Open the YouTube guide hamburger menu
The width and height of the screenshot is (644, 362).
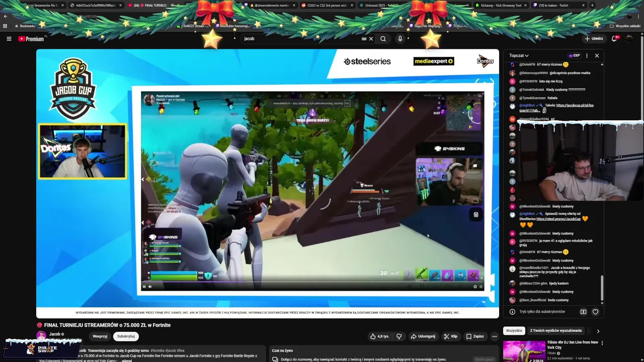(x=9, y=39)
